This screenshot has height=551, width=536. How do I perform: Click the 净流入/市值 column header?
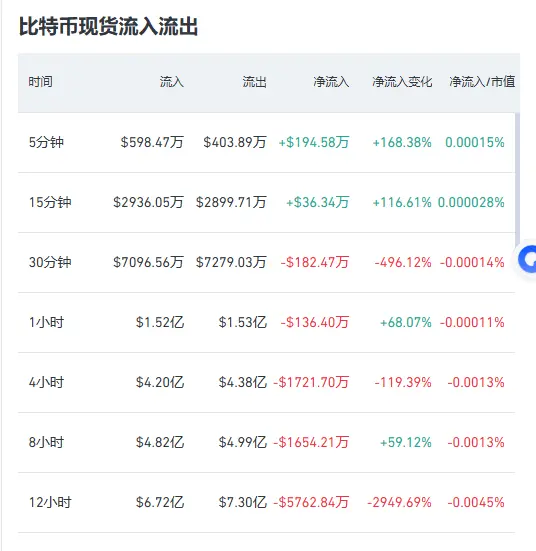[482, 82]
